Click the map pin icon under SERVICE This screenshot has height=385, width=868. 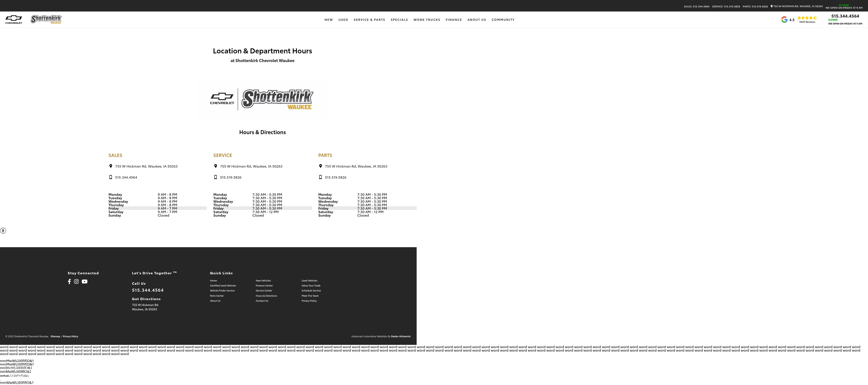coord(216,166)
